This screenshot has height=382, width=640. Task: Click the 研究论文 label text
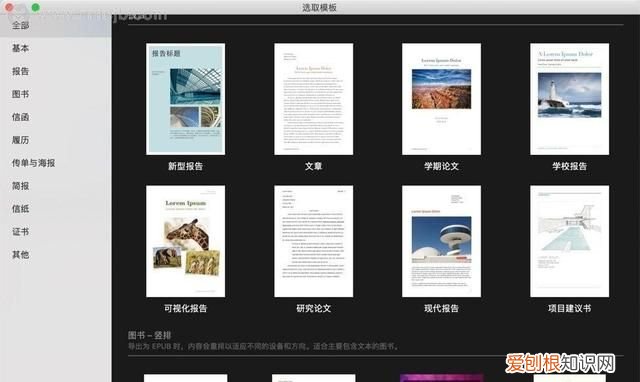[313, 308]
